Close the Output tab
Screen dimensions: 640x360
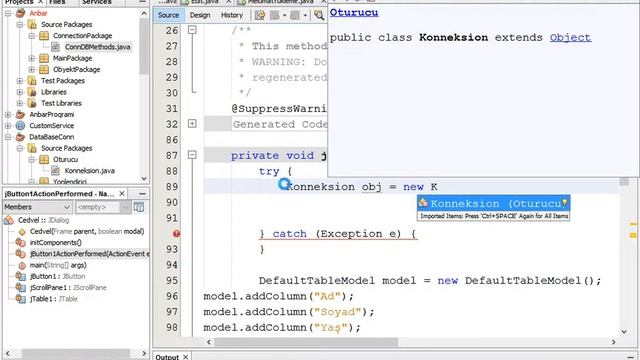[186, 357]
